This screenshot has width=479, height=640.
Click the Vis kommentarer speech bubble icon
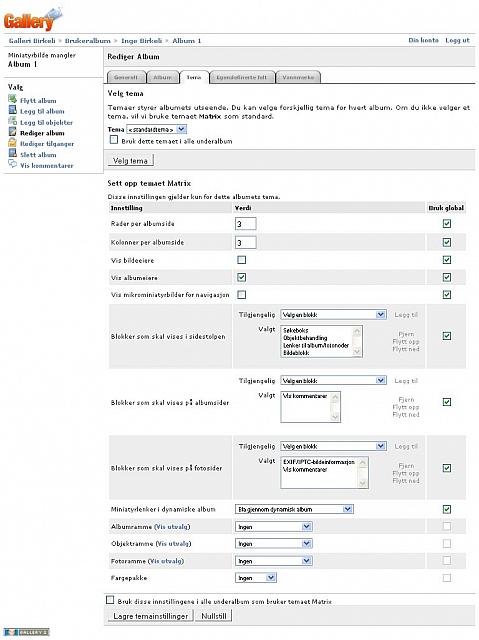coord(12,164)
